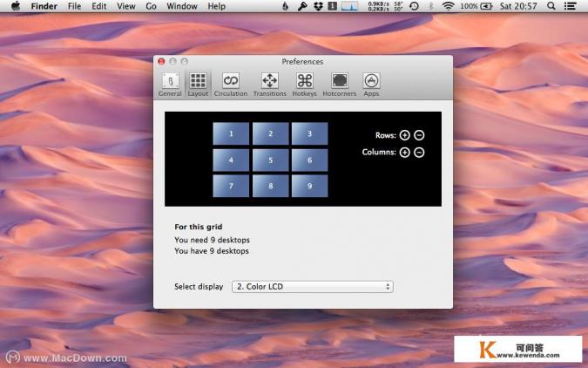Select desktop 2 in the grid

270,133
